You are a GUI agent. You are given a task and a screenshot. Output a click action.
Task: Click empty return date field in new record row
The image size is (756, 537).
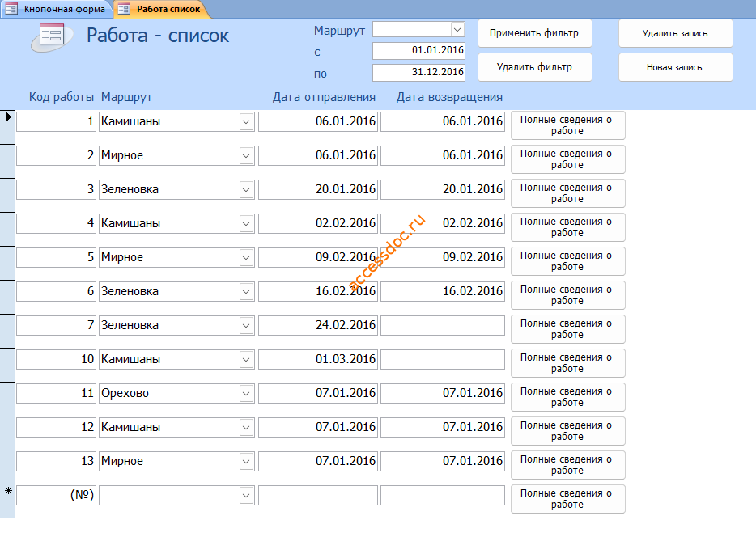pyautogui.click(x=443, y=495)
